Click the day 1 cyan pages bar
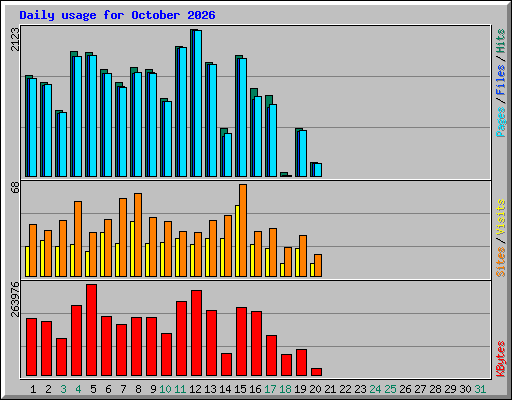The height and width of the screenshot is (400, 512). [x=33, y=127]
